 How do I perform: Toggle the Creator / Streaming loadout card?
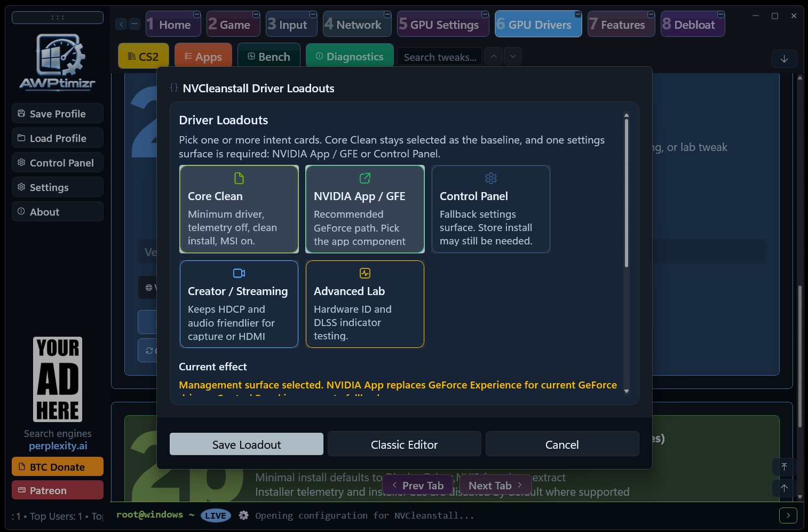tap(239, 304)
